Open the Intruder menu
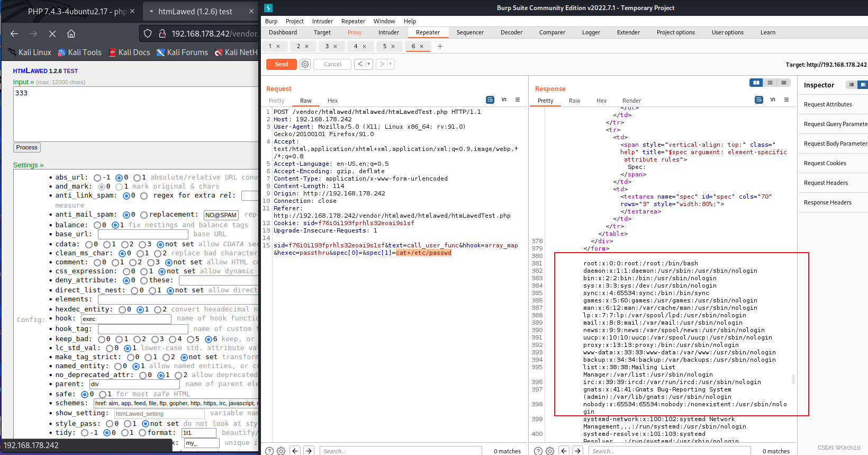This screenshot has width=868, height=455. [322, 21]
